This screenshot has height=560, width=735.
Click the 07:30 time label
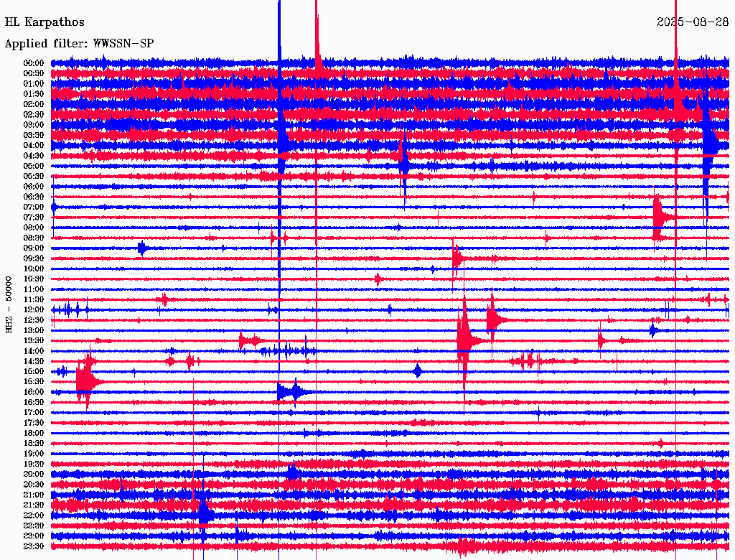tap(34, 217)
